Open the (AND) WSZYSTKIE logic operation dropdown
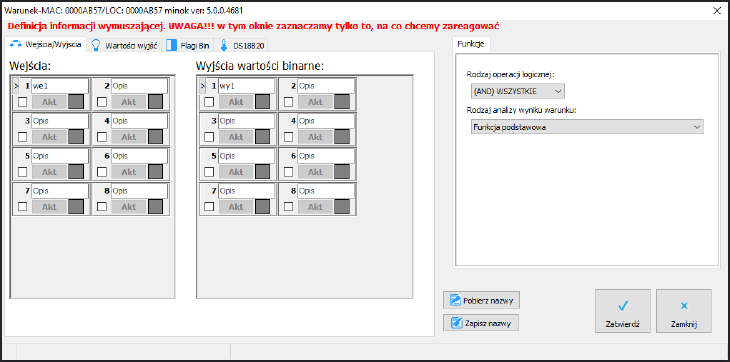The image size is (730, 362). tap(518, 91)
